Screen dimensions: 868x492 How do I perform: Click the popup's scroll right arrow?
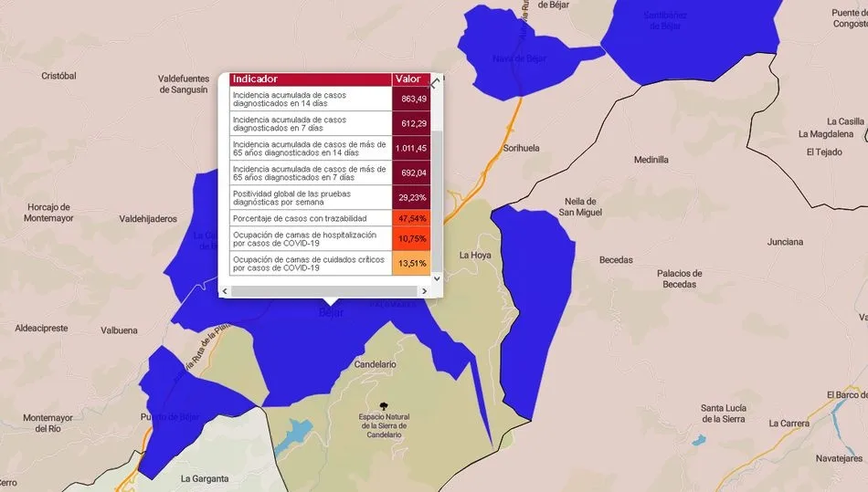click(x=424, y=291)
